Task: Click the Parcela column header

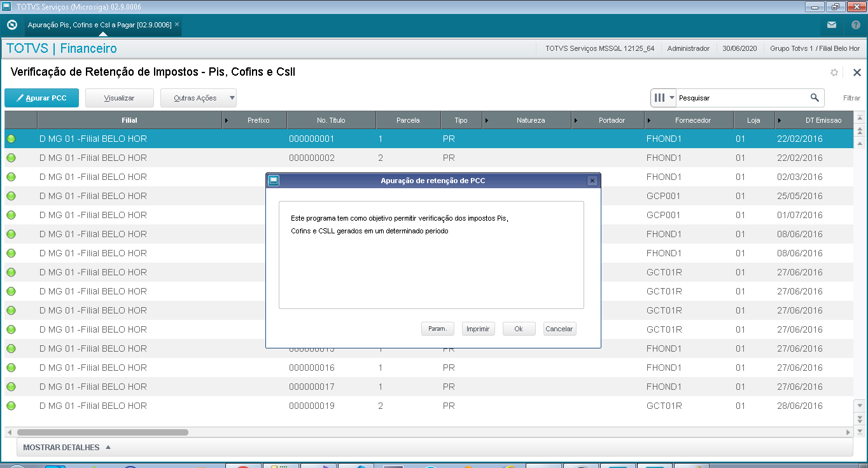Action: tap(408, 120)
